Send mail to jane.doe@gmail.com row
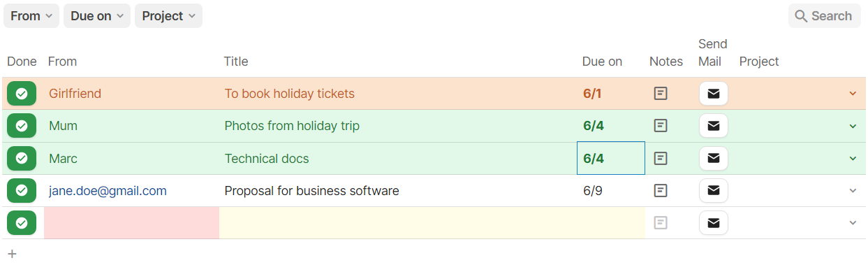The image size is (868, 272). tap(713, 190)
